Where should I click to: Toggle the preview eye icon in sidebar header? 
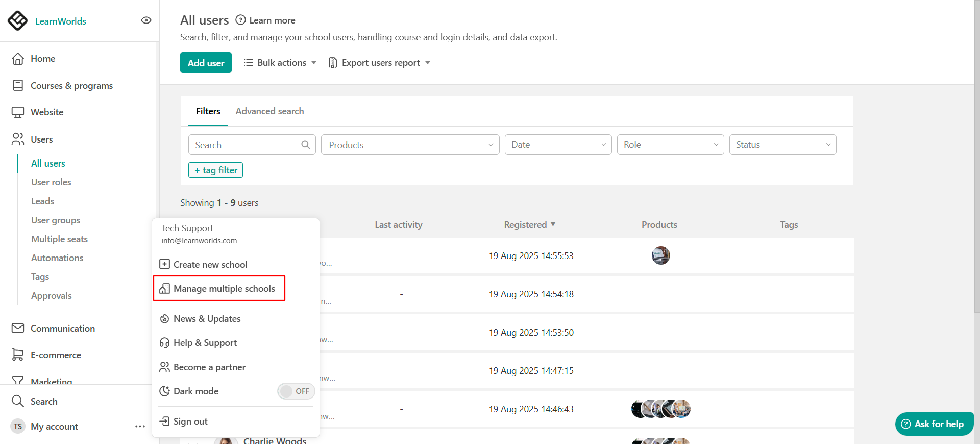point(146,20)
